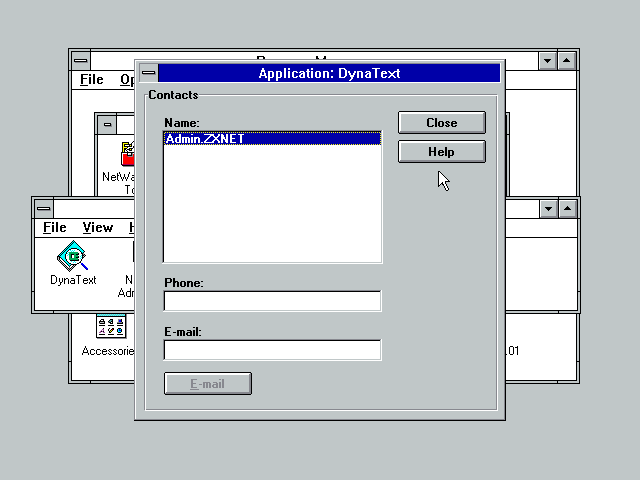The height and width of the screenshot is (480, 640).
Task: Minimize the launcher window using down arrow
Action: tap(548, 209)
